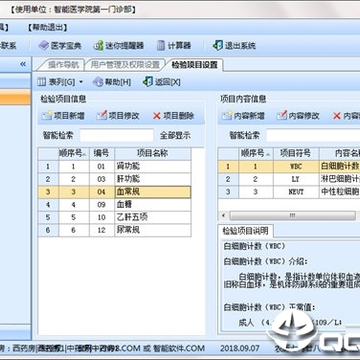Viewport: 360px width, 360px height.
Task: Open 帮助[H] help icon
Action: pos(98,82)
